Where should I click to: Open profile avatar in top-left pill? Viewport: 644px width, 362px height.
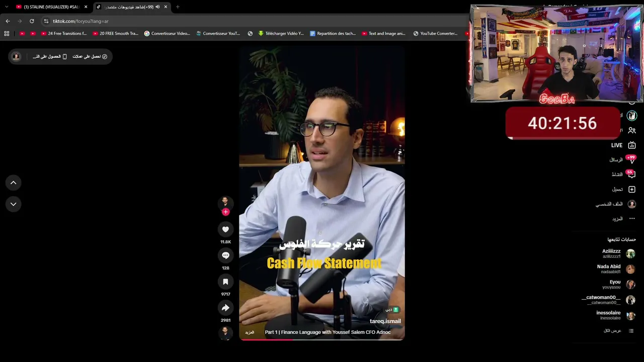pyautogui.click(x=16, y=56)
